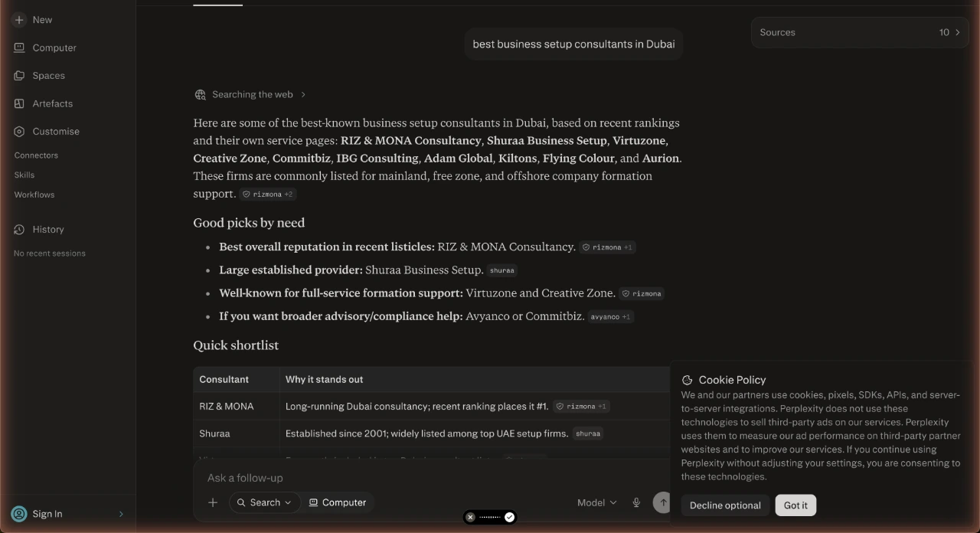
Task: Click the sources count 10
Action: [944, 32]
